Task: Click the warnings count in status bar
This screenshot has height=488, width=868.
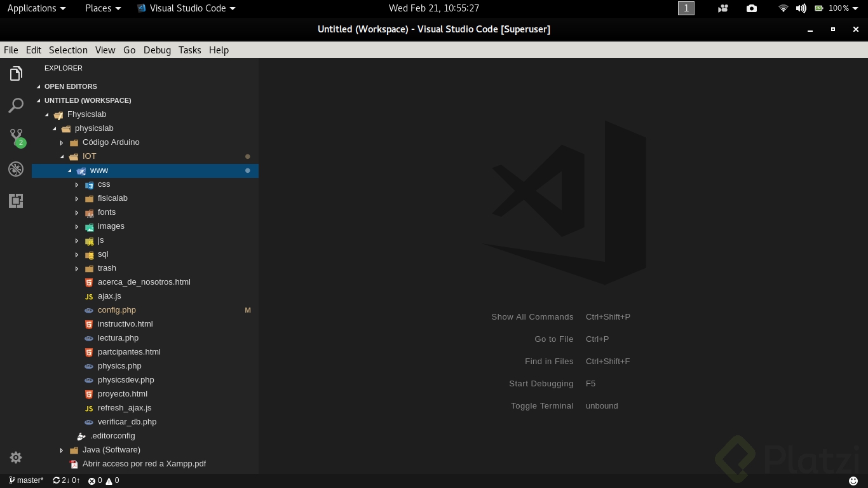Action: pyautogui.click(x=112, y=480)
